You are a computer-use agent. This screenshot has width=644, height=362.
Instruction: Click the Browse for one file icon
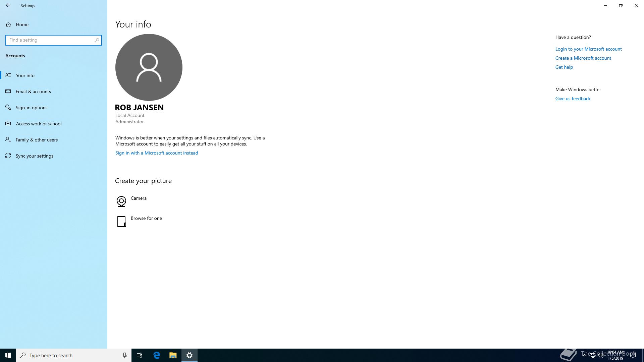(121, 221)
